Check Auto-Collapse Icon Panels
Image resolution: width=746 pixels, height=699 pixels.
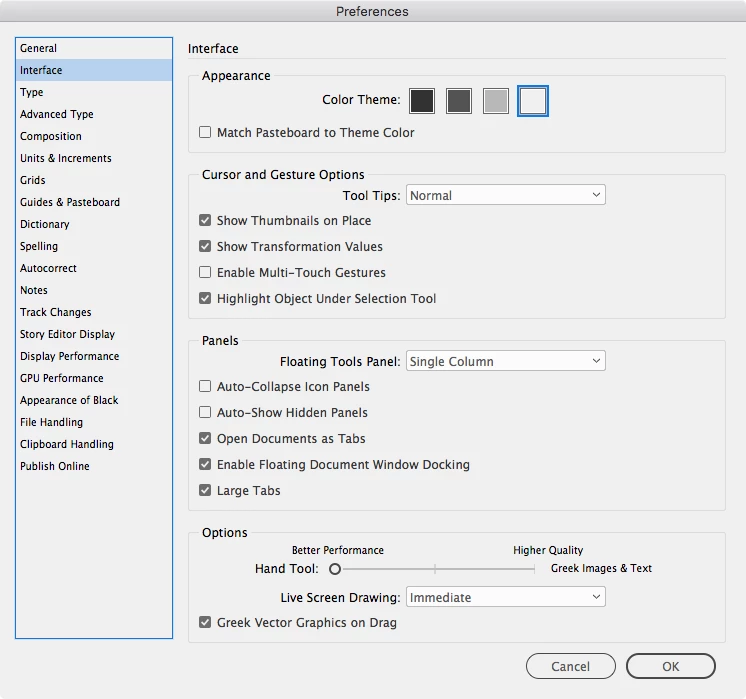[205, 386]
